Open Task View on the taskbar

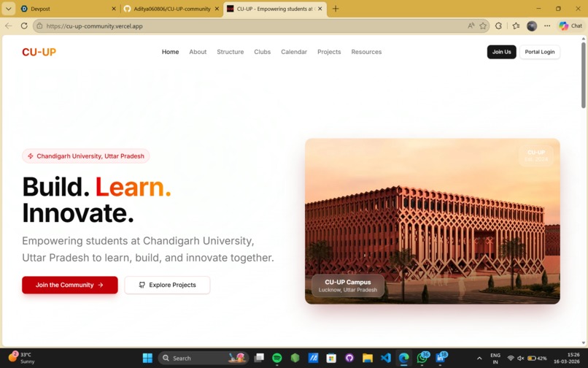[x=259, y=358]
